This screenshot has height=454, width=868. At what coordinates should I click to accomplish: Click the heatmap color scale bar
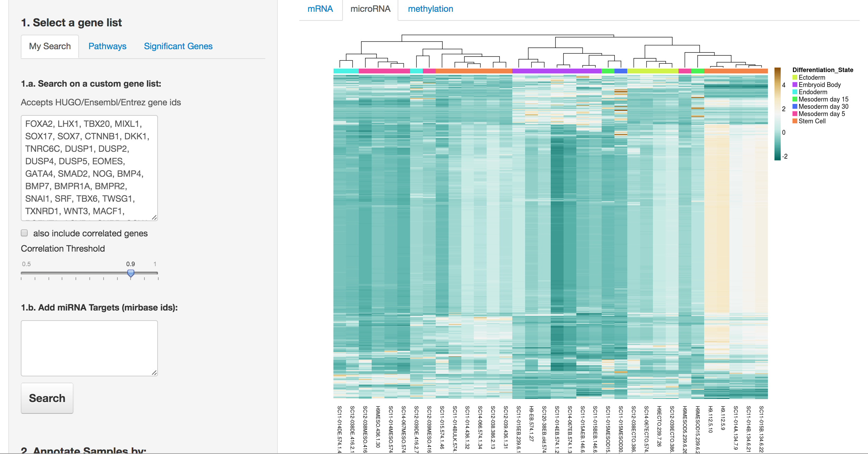click(778, 114)
